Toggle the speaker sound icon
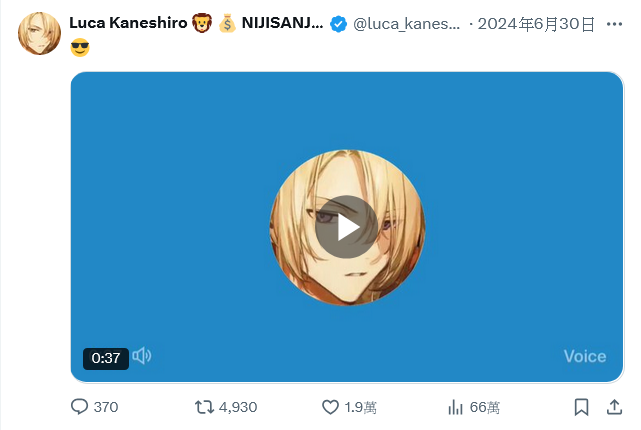The height and width of the screenshot is (430, 641). (142, 356)
